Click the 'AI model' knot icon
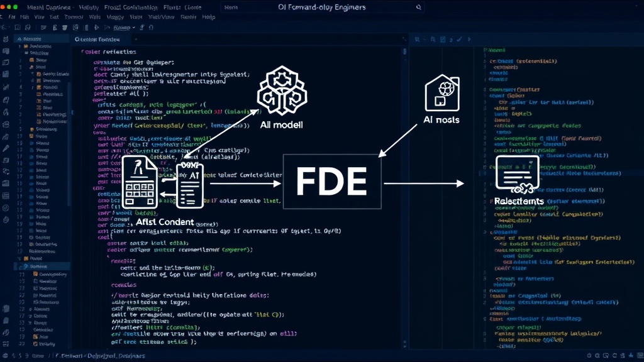 [x=282, y=90]
